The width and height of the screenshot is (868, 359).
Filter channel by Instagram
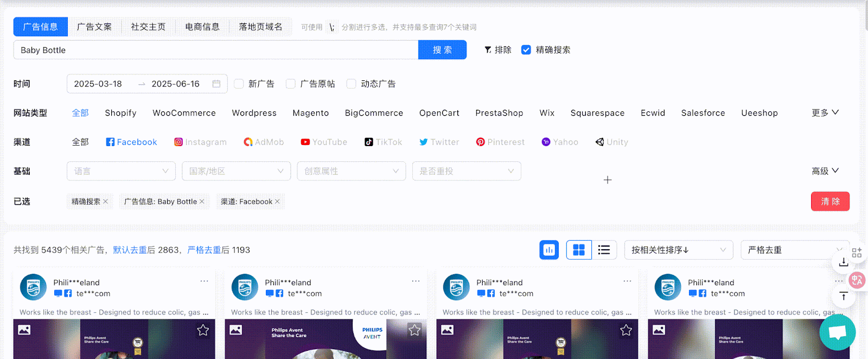point(200,142)
